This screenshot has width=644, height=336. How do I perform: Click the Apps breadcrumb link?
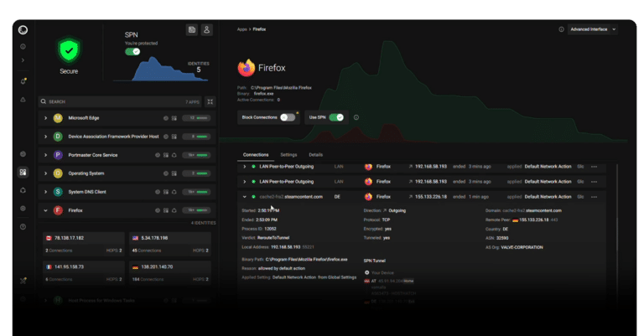[x=241, y=28]
